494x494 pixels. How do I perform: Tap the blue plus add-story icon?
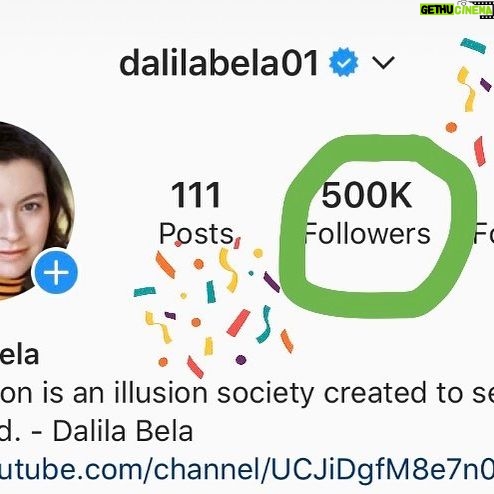56,272
